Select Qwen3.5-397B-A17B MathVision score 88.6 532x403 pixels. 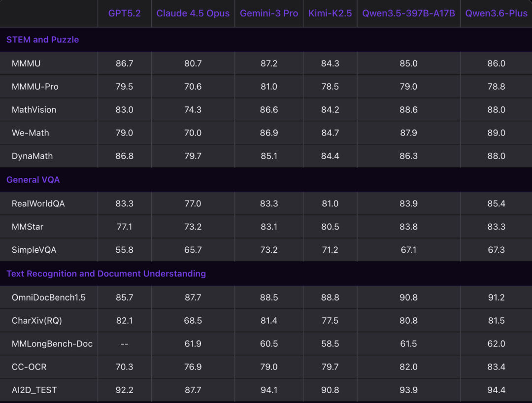pos(408,109)
